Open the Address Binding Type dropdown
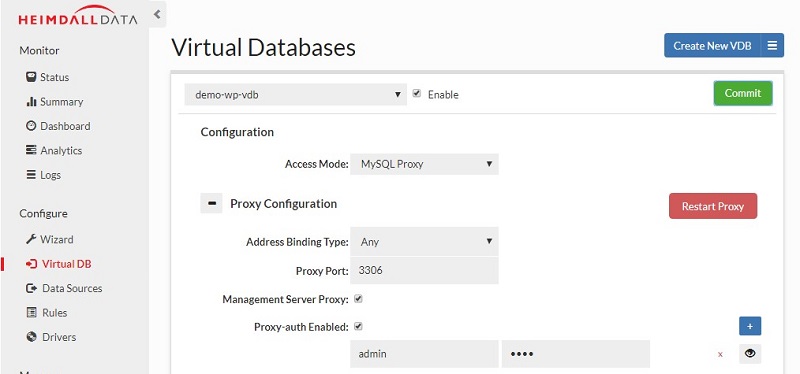800x374 pixels. coord(424,241)
